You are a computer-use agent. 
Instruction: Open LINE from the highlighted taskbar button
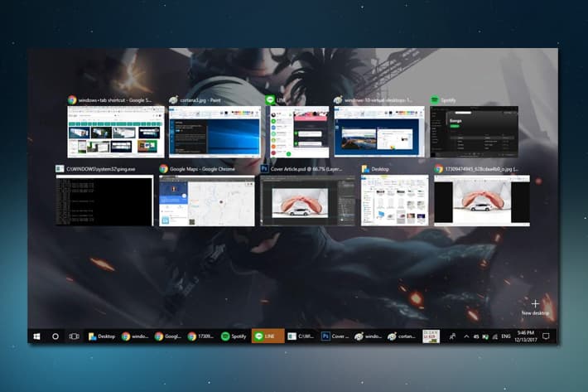coord(267,336)
